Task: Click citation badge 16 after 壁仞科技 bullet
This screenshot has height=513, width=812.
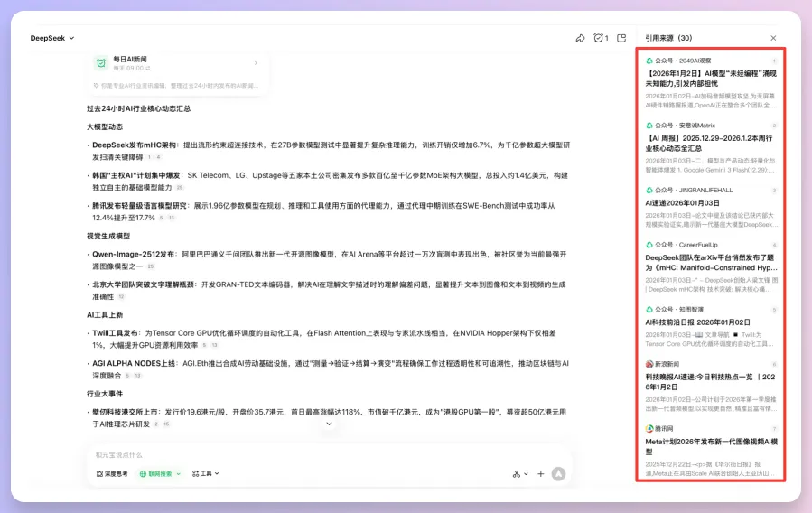Action: coord(166,424)
